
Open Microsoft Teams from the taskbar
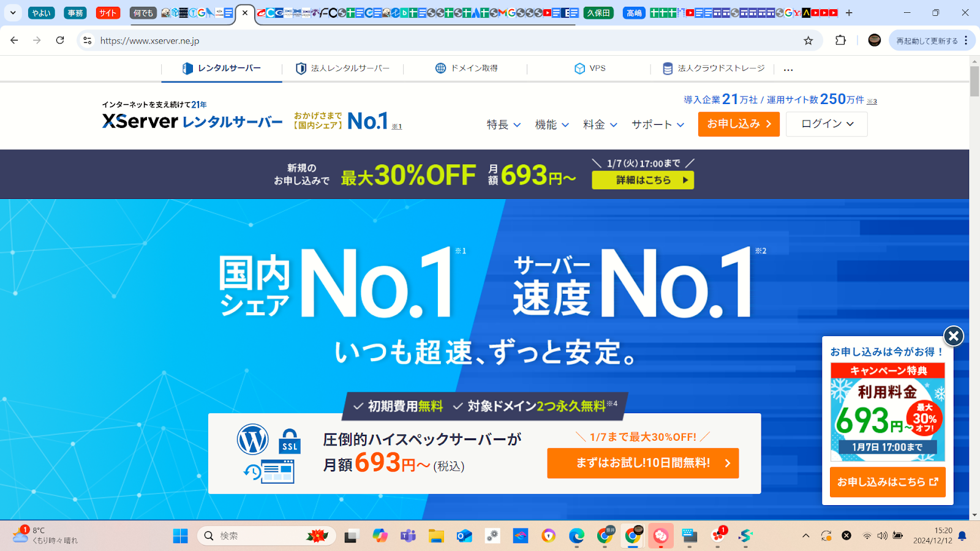pos(408,536)
